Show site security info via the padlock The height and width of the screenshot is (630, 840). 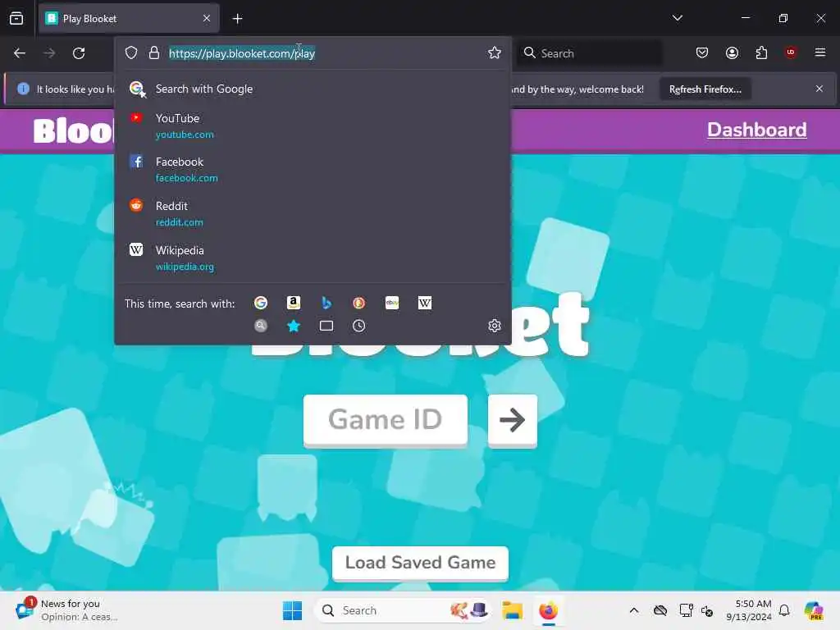tap(154, 52)
